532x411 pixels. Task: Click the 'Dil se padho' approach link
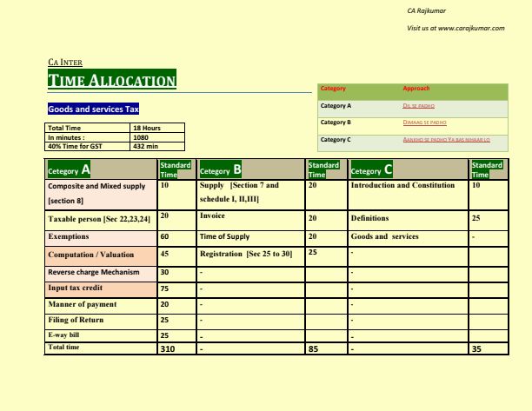pyautogui.click(x=418, y=106)
